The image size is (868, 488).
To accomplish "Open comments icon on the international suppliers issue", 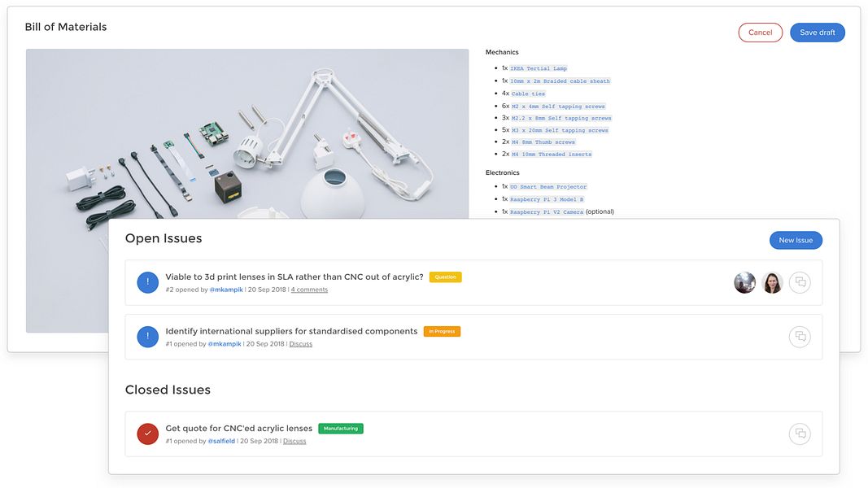I will [800, 336].
